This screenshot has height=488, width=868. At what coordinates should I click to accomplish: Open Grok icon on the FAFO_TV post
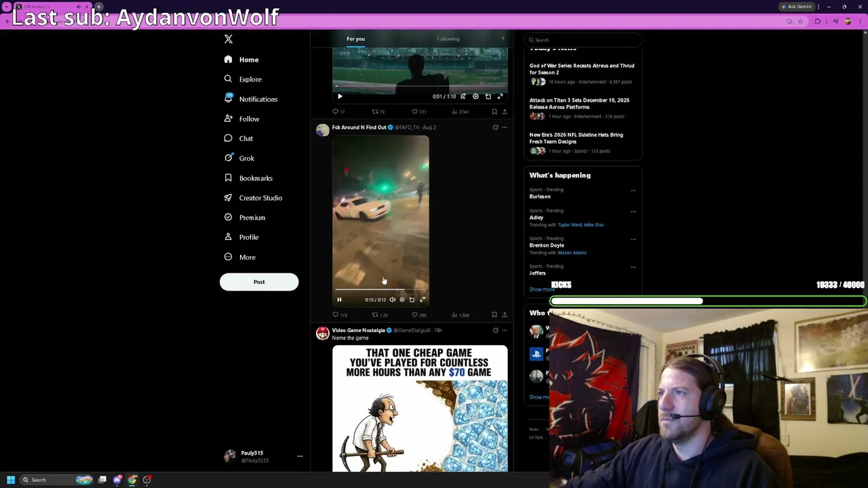tap(495, 127)
